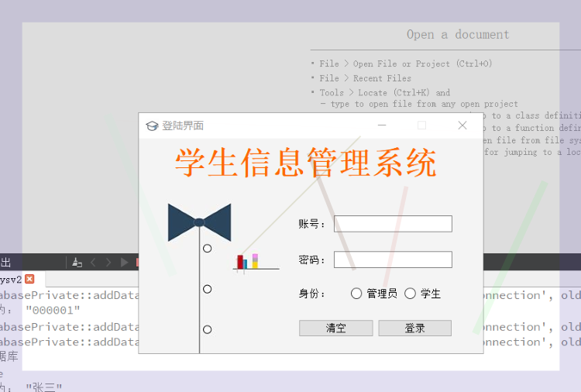Click the 密码 password input field

393,260
